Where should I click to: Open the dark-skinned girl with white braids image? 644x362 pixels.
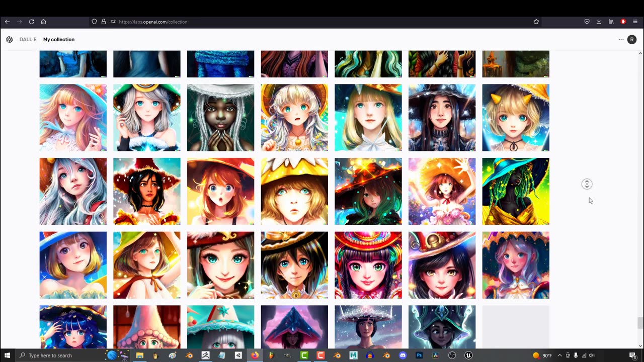pos(220,118)
